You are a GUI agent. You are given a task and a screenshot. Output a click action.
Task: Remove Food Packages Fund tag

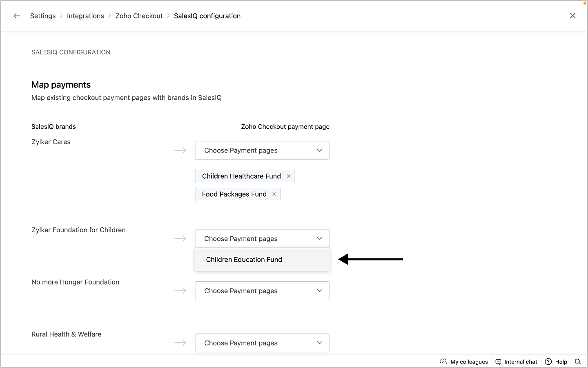point(274,194)
